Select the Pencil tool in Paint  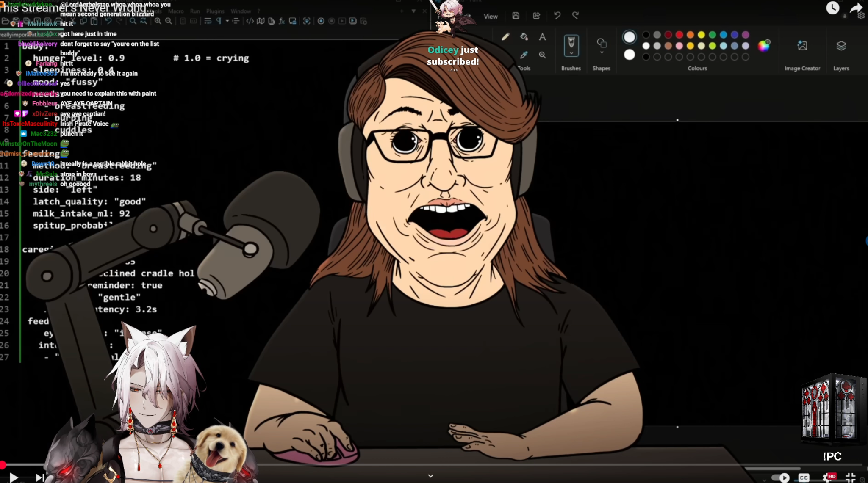pyautogui.click(x=505, y=37)
